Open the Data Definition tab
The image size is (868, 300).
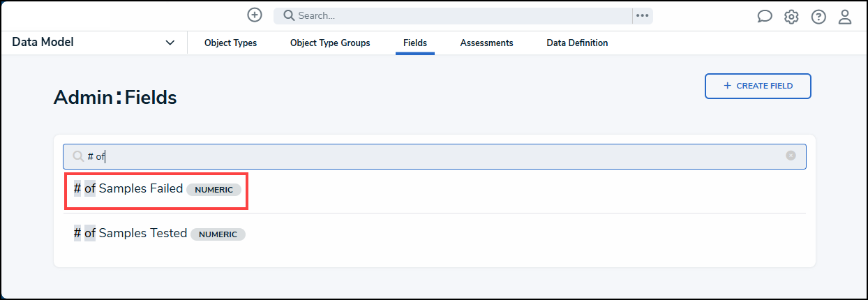click(577, 43)
